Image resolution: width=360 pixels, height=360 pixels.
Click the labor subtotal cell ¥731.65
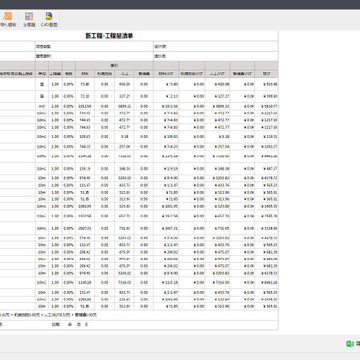[222, 229]
